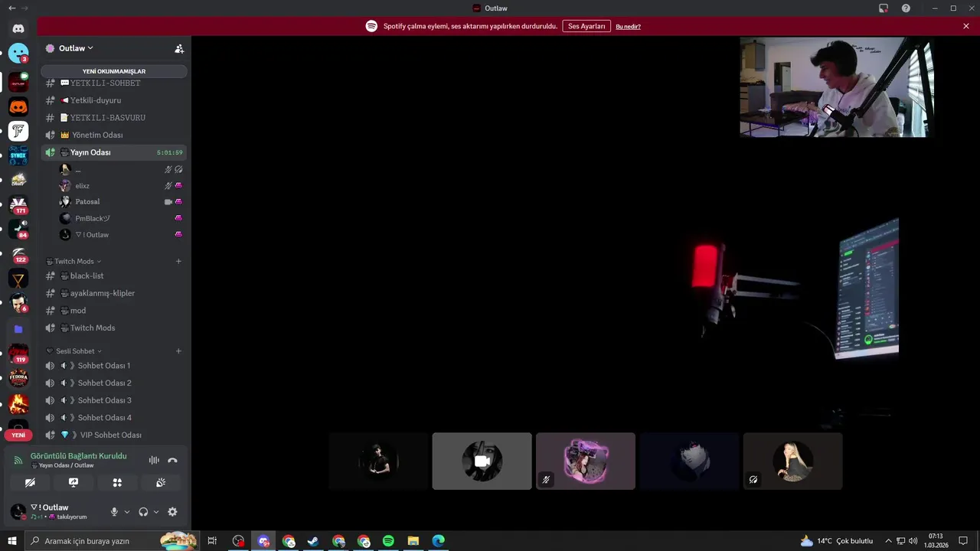Click the green connection signal icon
Image resolution: width=980 pixels, height=551 pixels.
point(18,460)
